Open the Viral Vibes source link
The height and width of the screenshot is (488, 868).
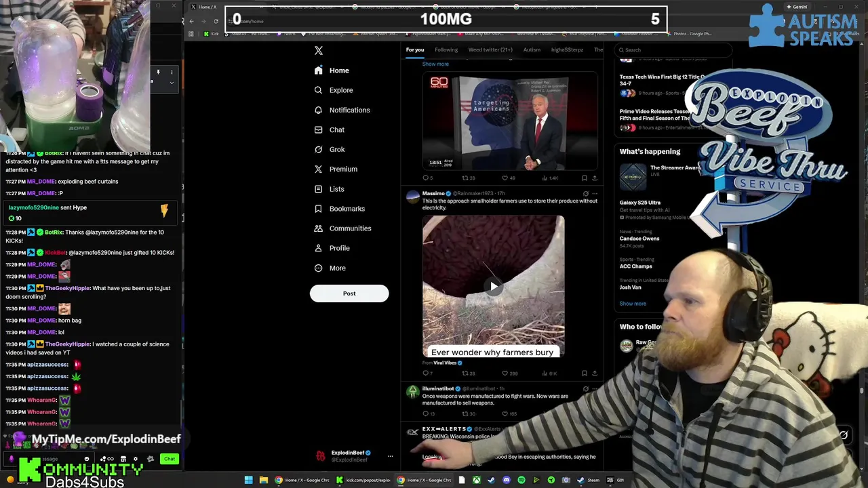445,363
